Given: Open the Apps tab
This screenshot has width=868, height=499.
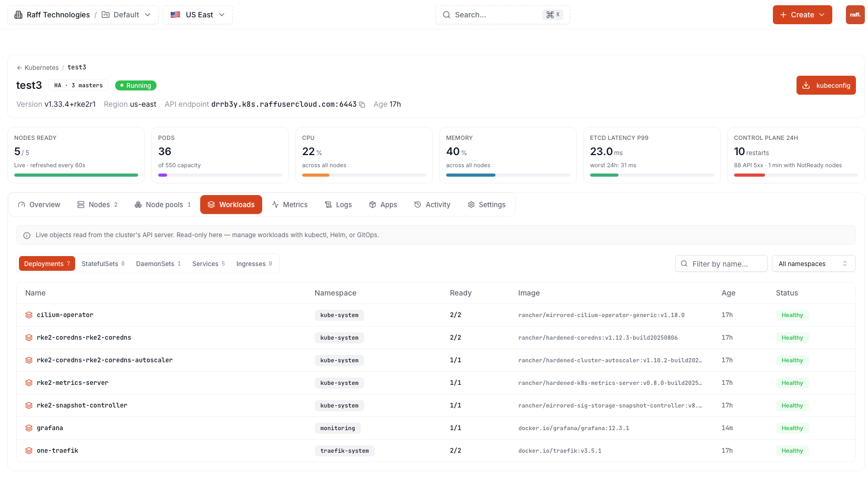Looking at the screenshot, I should [x=383, y=205].
